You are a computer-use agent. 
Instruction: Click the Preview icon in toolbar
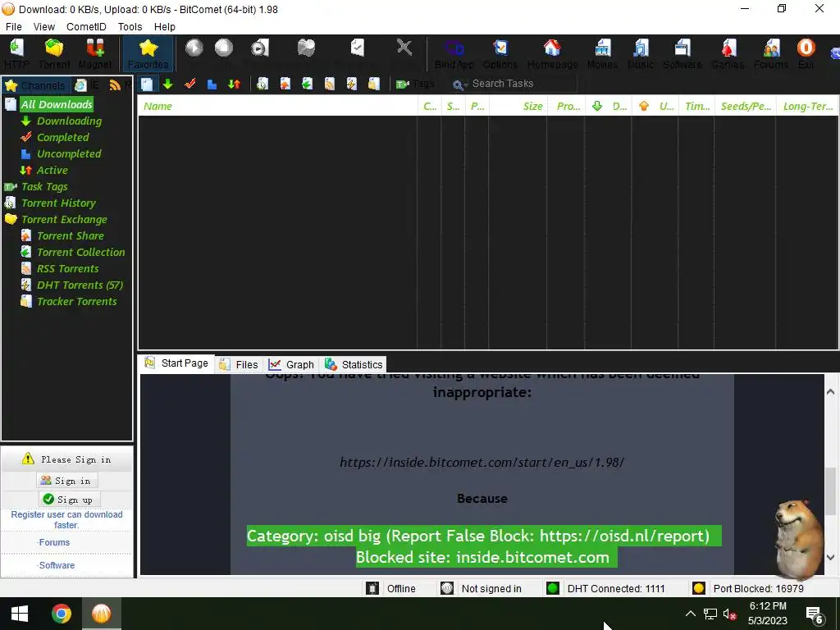tap(260, 48)
